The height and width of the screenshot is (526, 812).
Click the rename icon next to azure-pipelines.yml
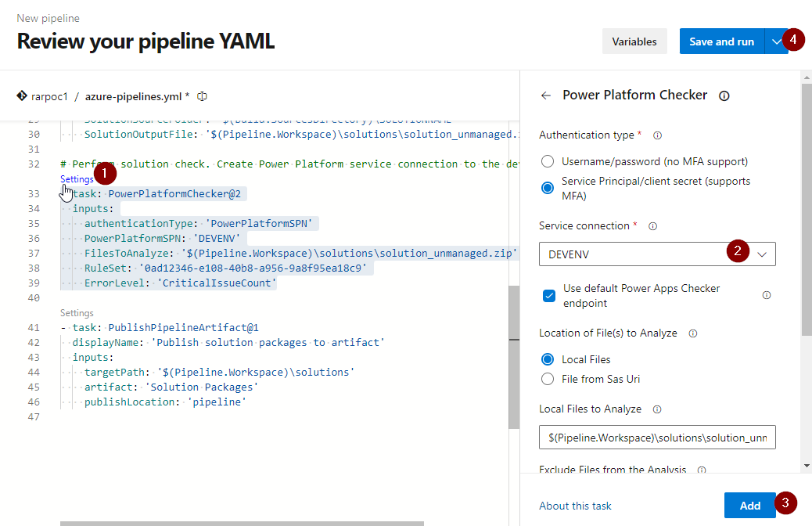tap(203, 96)
